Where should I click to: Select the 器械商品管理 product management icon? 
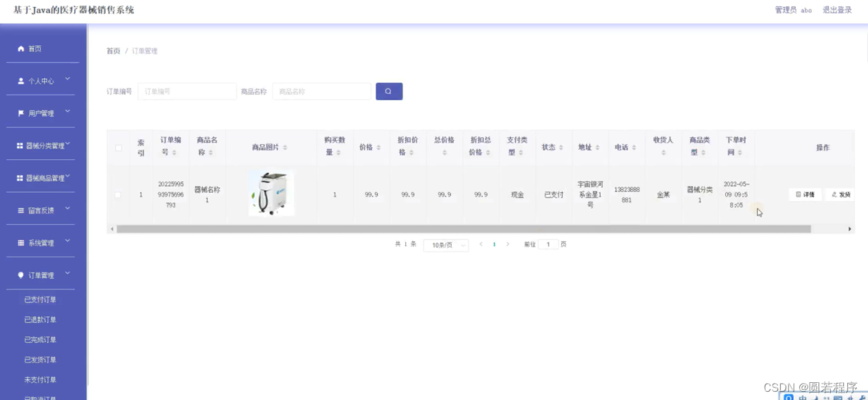point(21,177)
